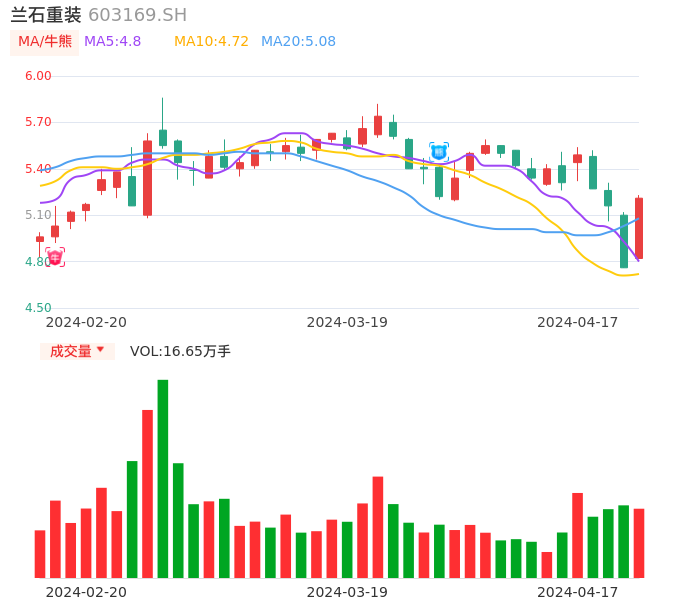The width and height of the screenshot is (686, 606).
Task: Toggle the MA10 line legend
Action: tap(211, 41)
